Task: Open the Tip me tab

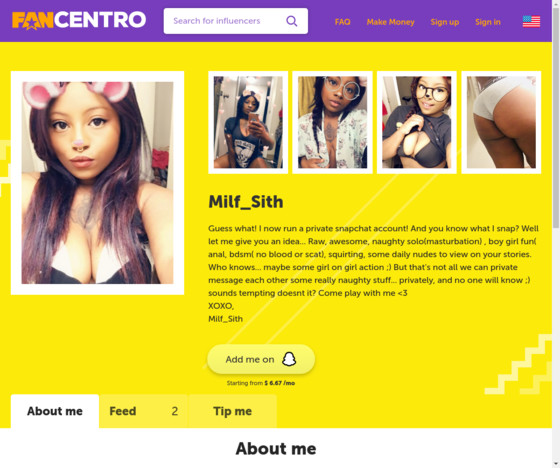Action: pos(232,411)
